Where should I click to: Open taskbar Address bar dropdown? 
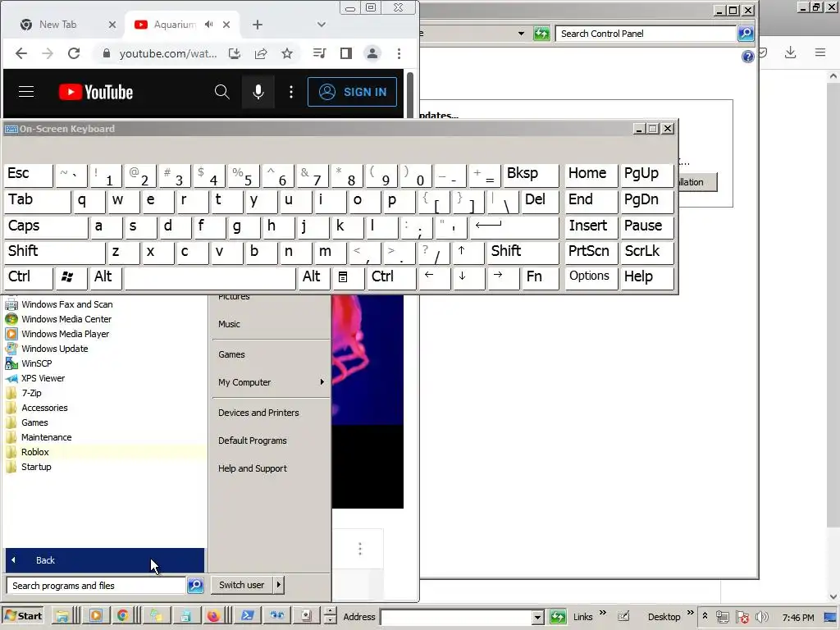pyautogui.click(x=537, y=618)
